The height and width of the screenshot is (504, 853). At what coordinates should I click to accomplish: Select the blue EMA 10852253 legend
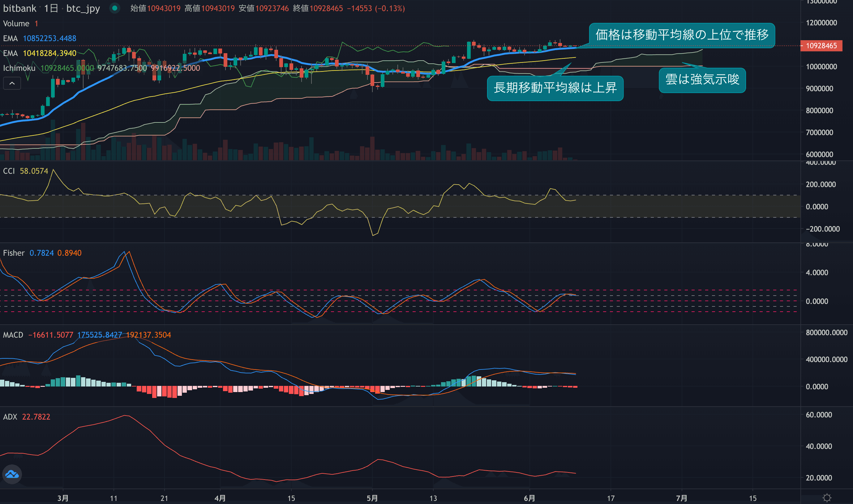10,38
